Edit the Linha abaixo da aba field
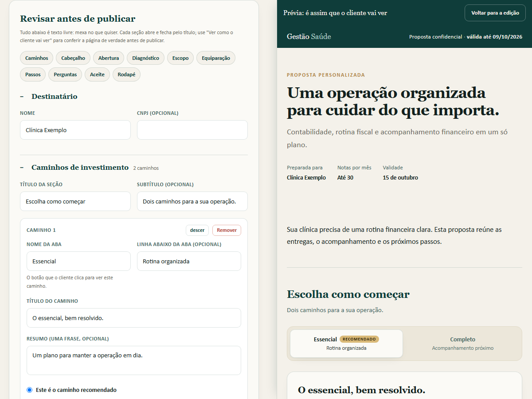Screen dimensions: 532x399 [x=189, y=261]
